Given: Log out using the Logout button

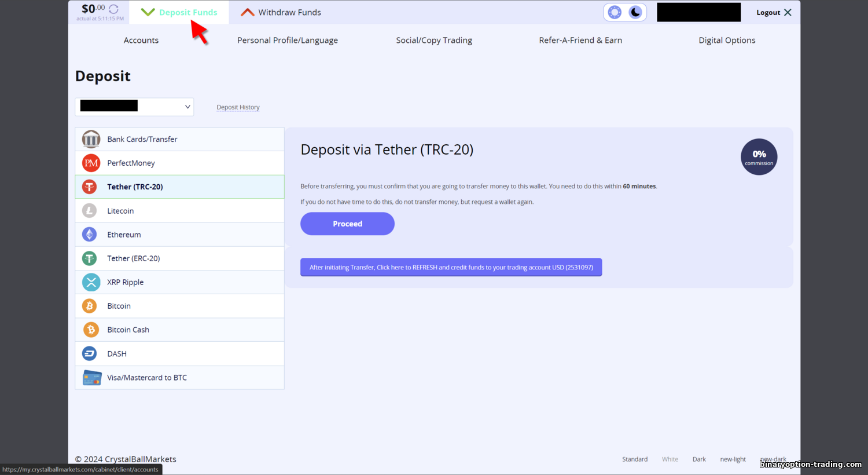Looking at the screenshot, I should click(x=774, y=12).
